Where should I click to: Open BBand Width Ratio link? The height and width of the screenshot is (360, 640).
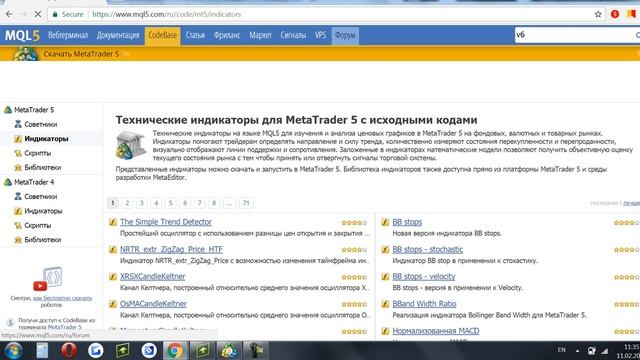[x=424, y=304]
